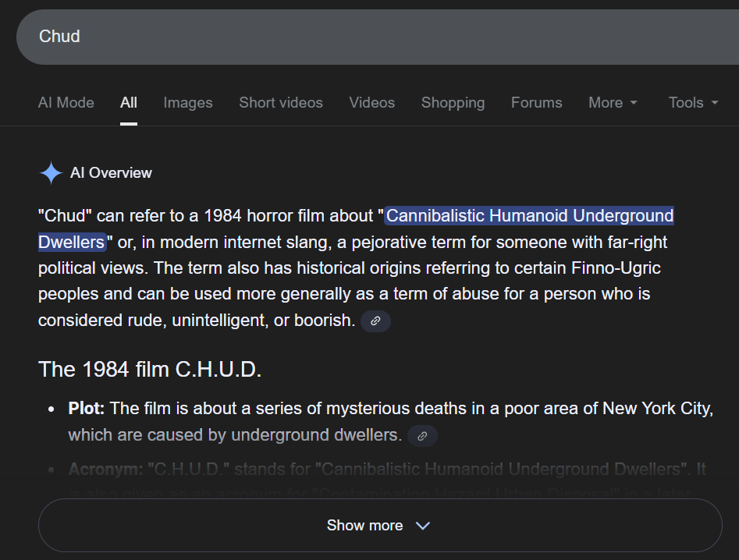Open the Tools dropdown
The image size is (739, 560).
click(x=693, y=103)
